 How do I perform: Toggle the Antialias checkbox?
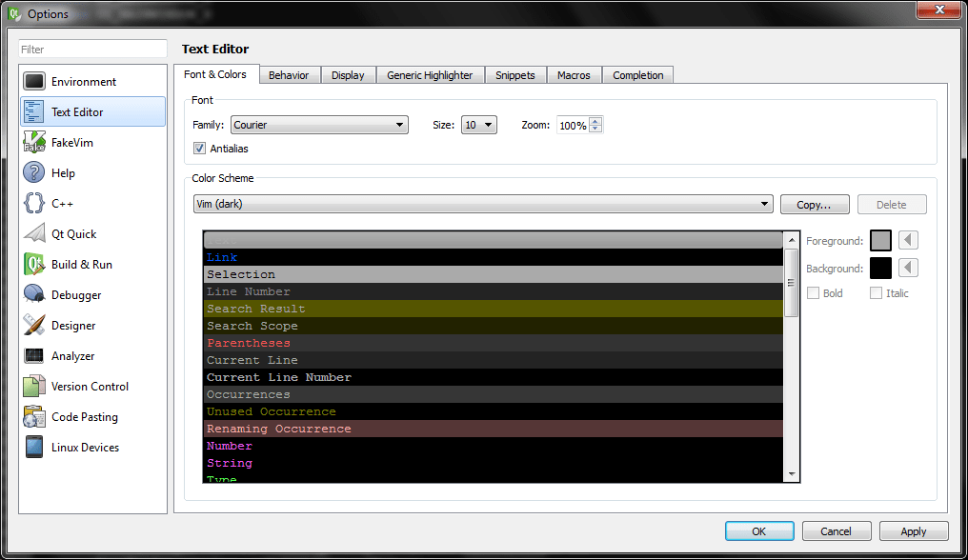pyautogui.click(x=199, y=148)
